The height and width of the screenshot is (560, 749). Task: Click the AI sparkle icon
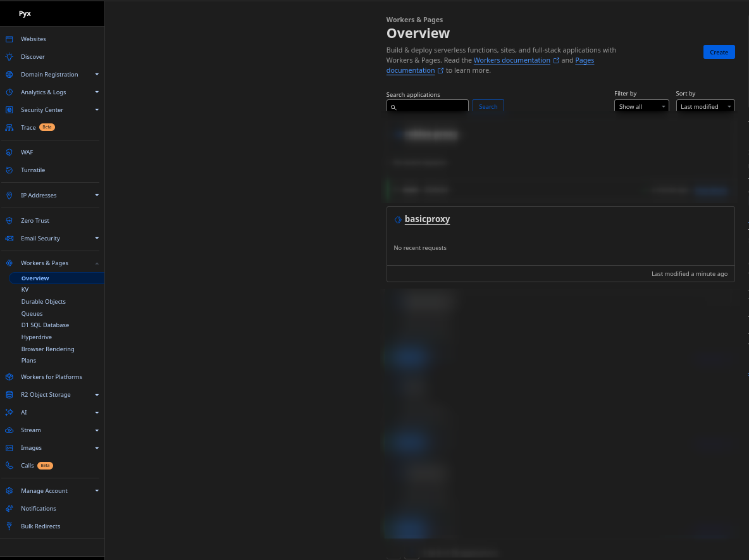(x=9, y=413)
